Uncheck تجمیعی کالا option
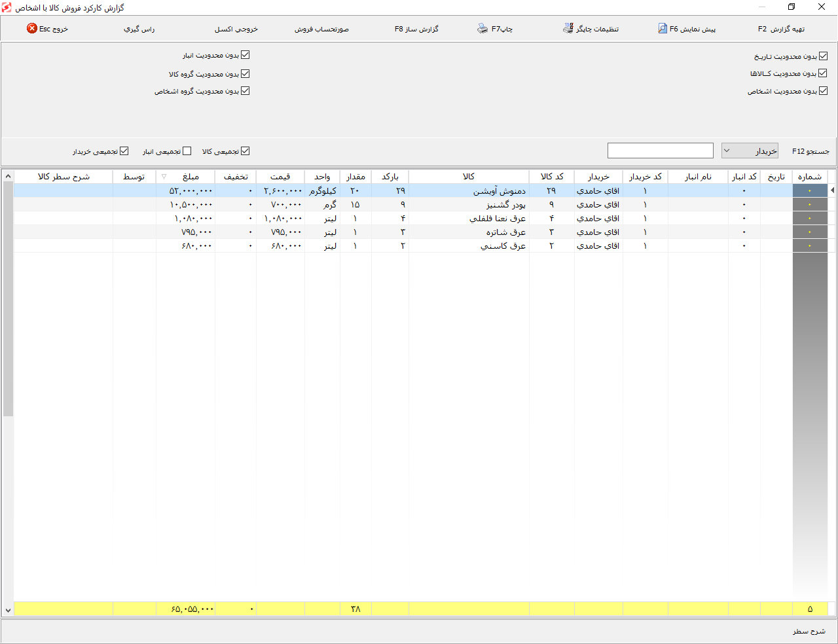The image size is (838, 644). 246,151
